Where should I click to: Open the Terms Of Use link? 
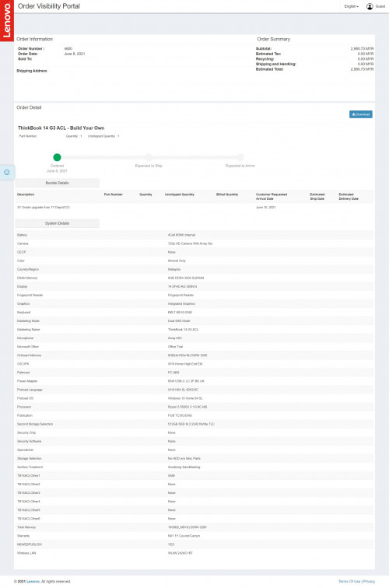tap(349, 581)
